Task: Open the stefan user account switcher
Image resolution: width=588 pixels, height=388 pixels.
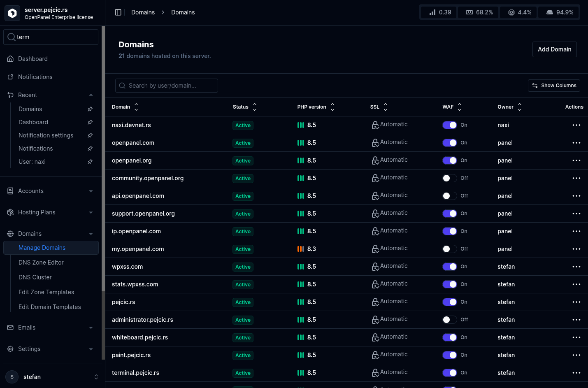Action: [x=52, y=377]
